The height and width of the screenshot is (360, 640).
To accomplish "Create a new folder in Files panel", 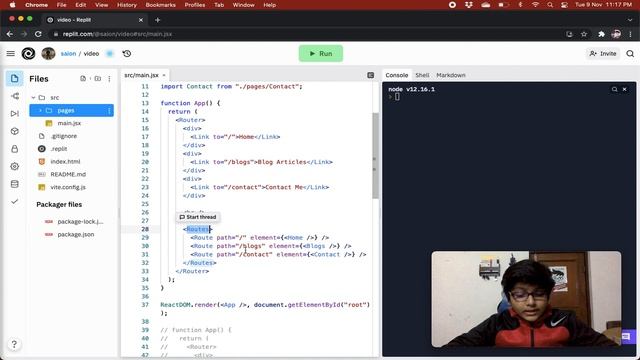I will 98,78.
